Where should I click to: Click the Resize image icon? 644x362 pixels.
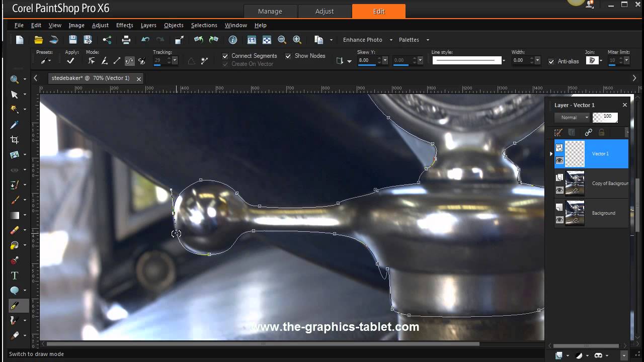click(x=180, y=40)
